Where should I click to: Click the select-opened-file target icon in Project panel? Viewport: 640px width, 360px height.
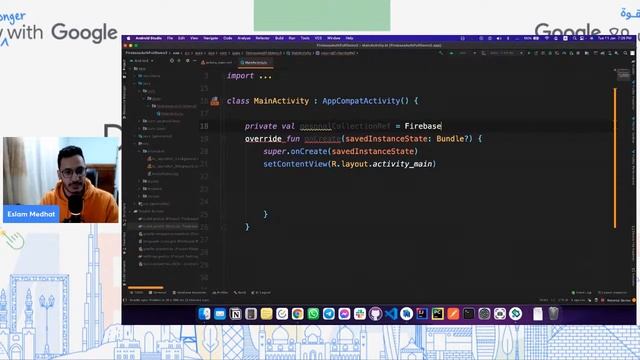tap(172, 61)
